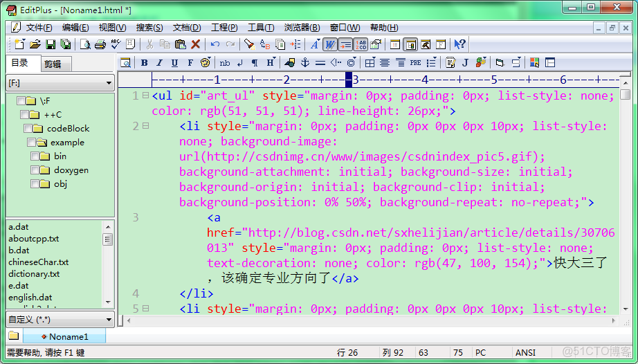
Task: Insert table with grid icon
Action: click(370, 63)
